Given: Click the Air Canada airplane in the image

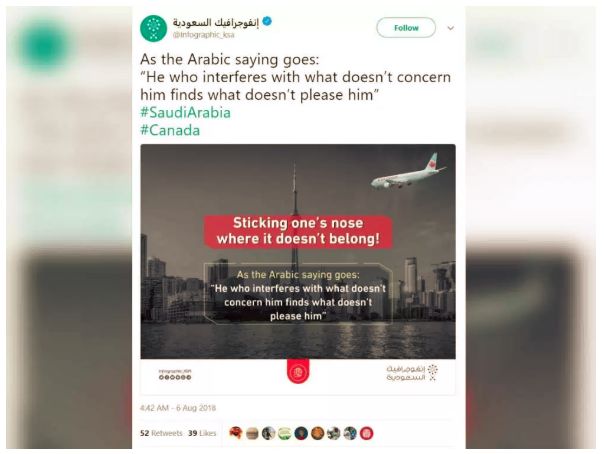Looking at the screenshot, I should (408, 171).
